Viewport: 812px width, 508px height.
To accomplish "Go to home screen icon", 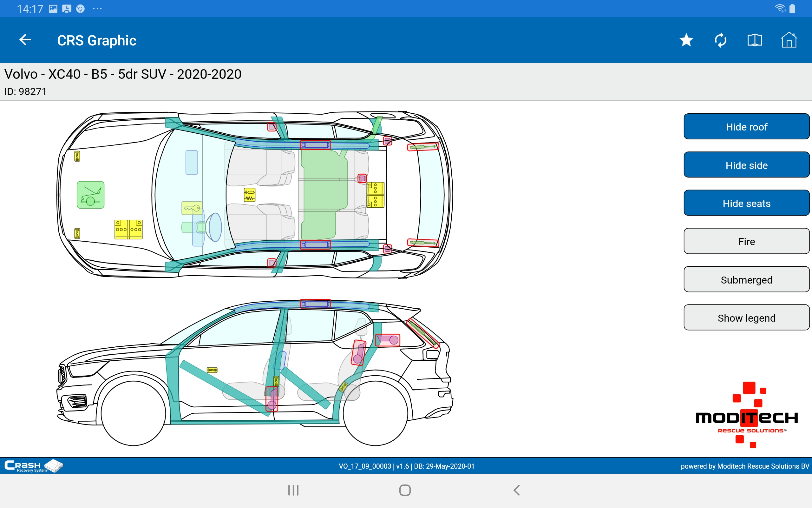I will [x=789, y=40].
